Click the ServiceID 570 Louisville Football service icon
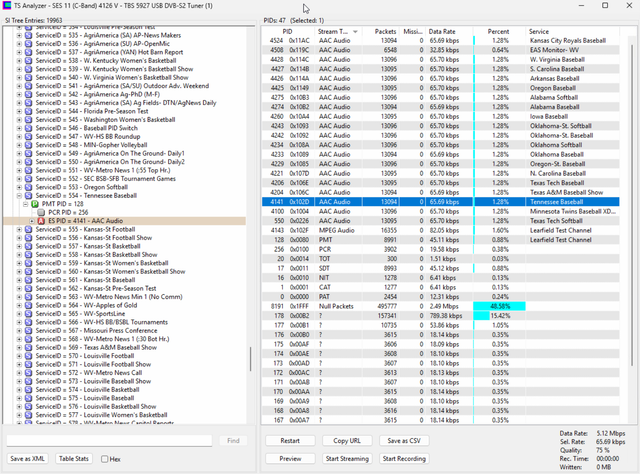The width and height of the screenshot is (640, 474). (x=29, y=356)
